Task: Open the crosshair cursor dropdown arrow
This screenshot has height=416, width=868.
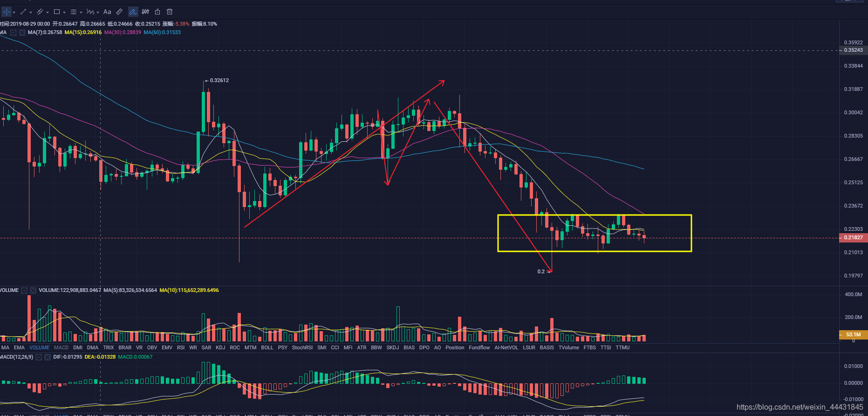Action: [14, 13]
